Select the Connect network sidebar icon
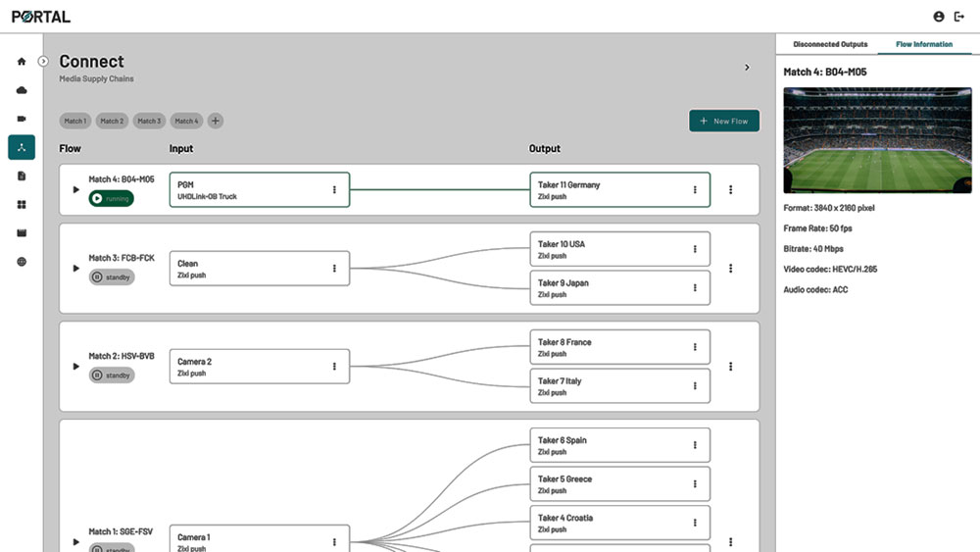 coord(22,147)
